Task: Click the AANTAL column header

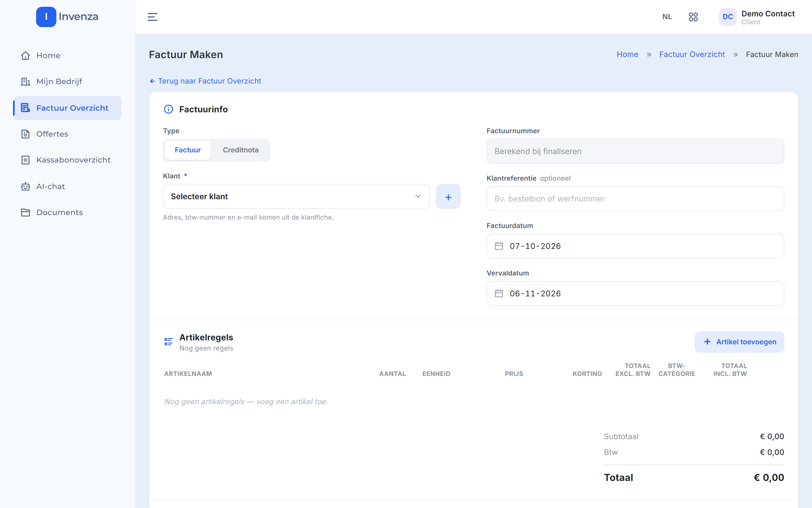Action: click(x=392, y=374)
